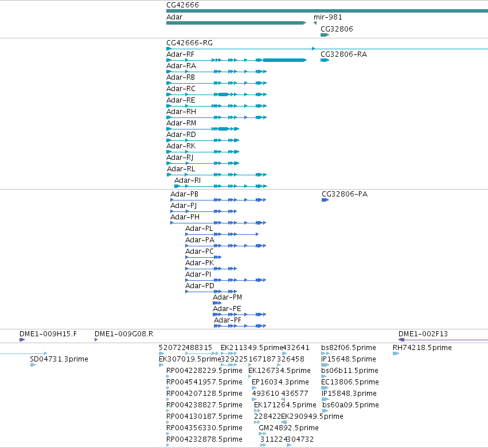This screenshot has width=488, height=448.
Task: Click the mir-981 gene label
Action: [327, 17]
